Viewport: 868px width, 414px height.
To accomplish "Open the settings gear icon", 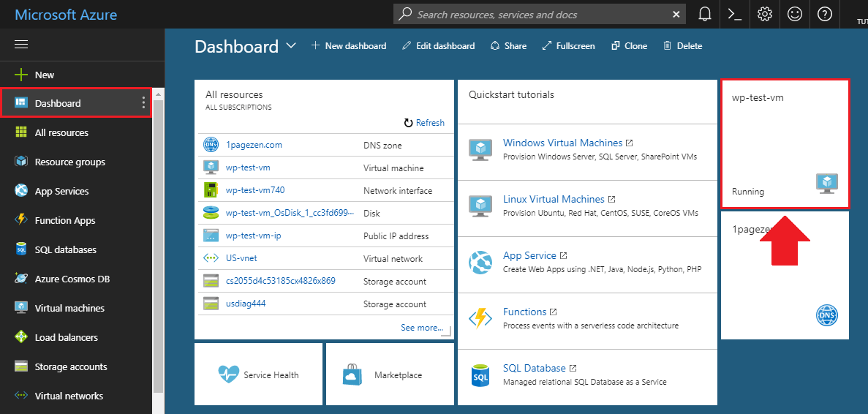I will click(x=764, y=15).
